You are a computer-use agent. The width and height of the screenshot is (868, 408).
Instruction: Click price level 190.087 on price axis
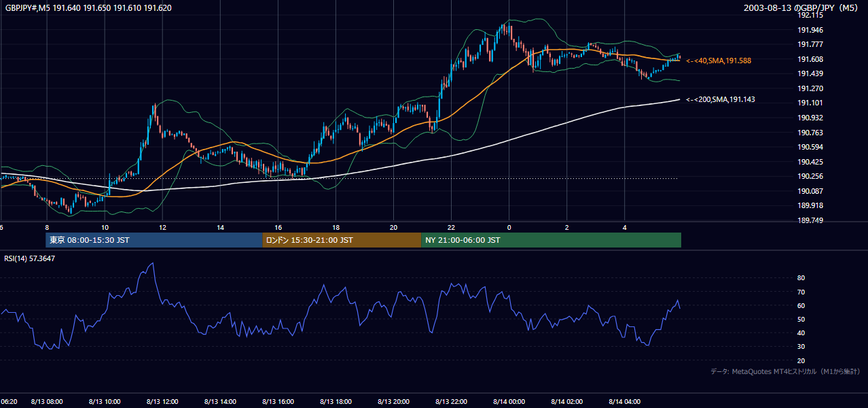pyautogui.click(x=810, y=191)
